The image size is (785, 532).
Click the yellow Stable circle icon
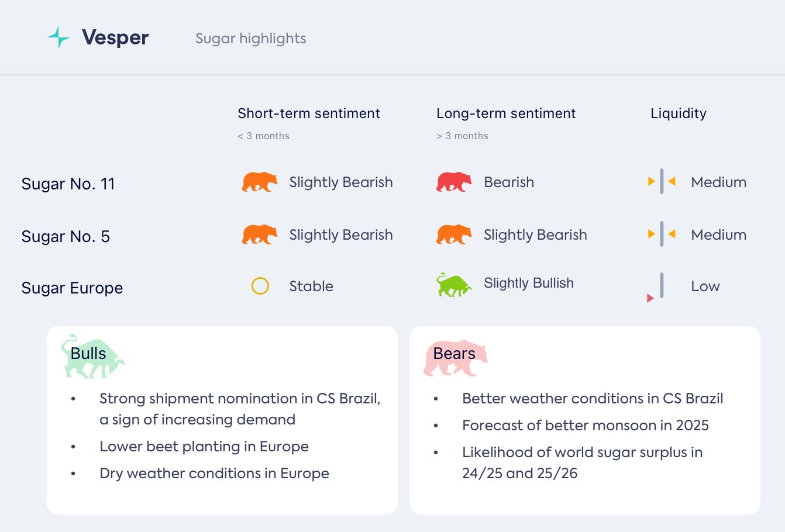260,286
